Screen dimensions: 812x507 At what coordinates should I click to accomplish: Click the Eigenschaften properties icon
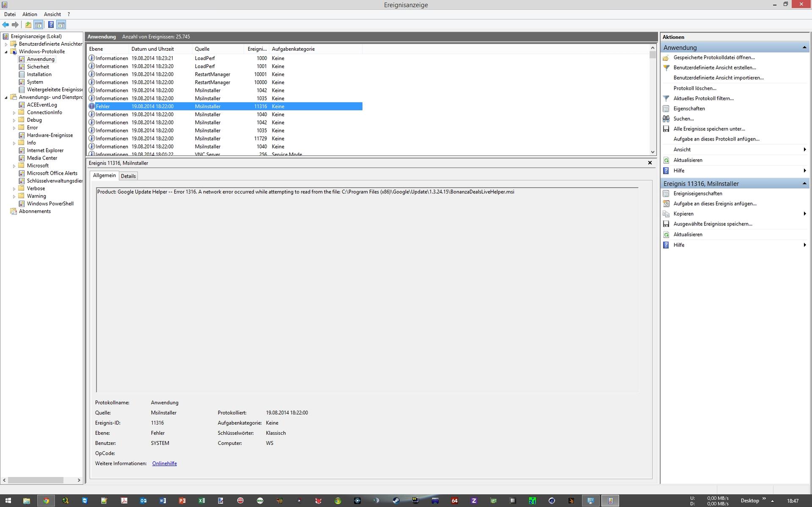[666, 109]
